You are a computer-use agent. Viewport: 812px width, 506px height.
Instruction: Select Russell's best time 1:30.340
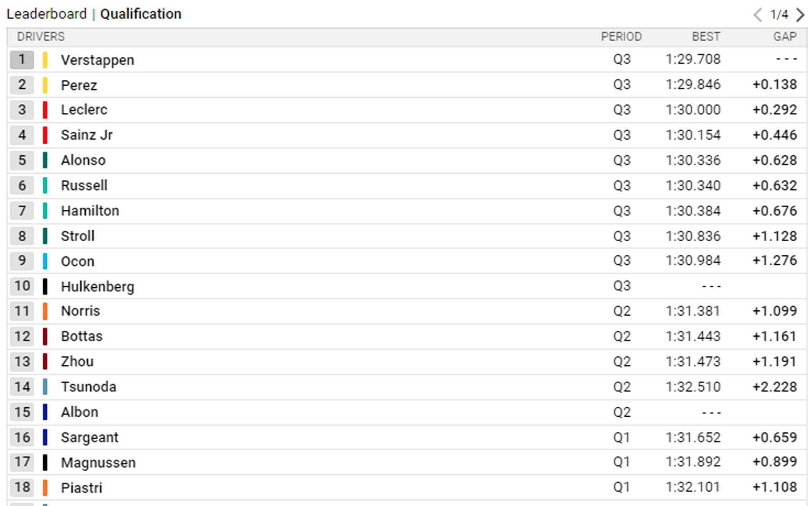point(693,186)
